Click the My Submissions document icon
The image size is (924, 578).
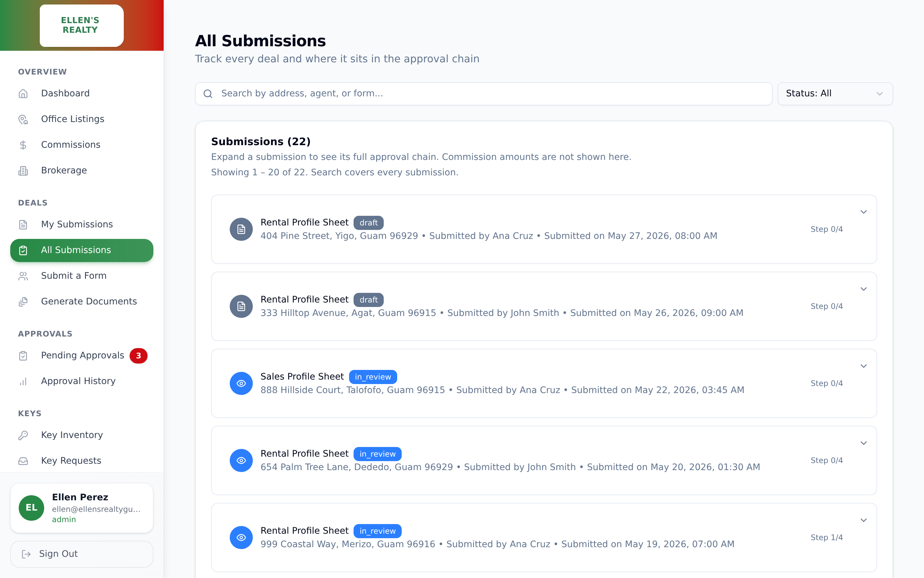pyautogui.click(x=23, y=224)
